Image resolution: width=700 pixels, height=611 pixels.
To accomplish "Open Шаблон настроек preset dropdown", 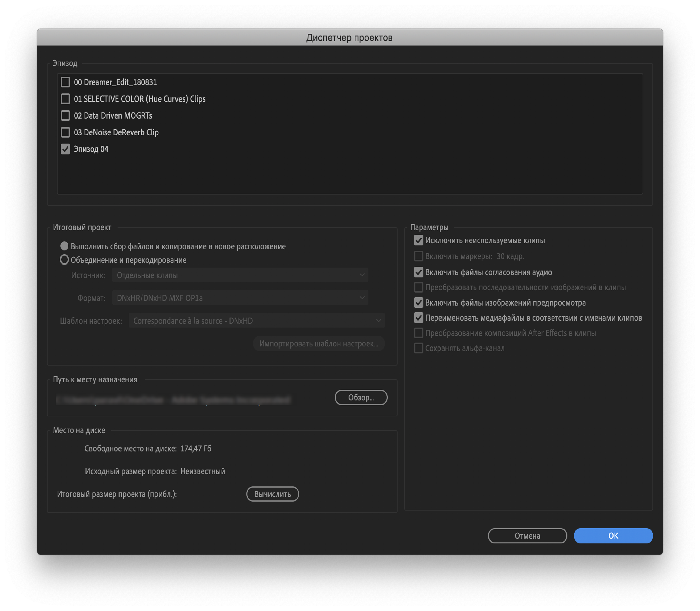I will (x=256, y=321).
